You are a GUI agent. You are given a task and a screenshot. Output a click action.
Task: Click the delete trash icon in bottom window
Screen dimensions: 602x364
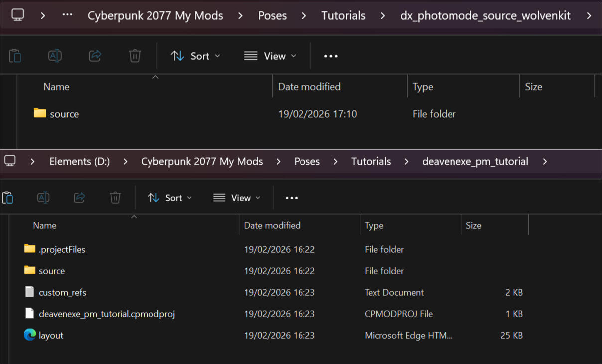tap(115, 198)
